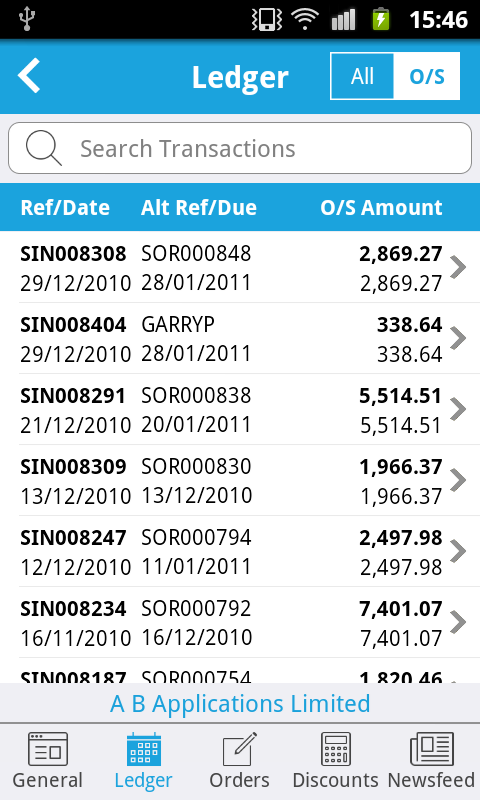This screenshot has height=800, width=480.
Task: Switch filter to O/S transactions
Action: 427,76
